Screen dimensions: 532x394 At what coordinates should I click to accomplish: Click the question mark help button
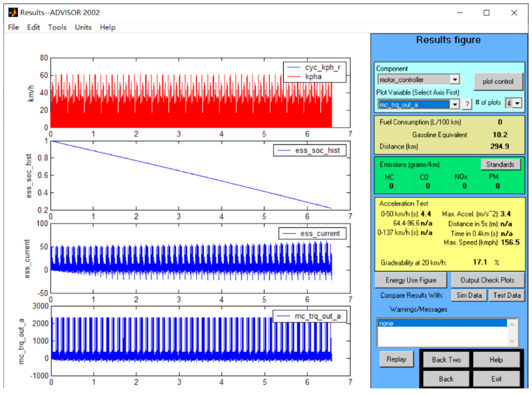pos(467,104)
